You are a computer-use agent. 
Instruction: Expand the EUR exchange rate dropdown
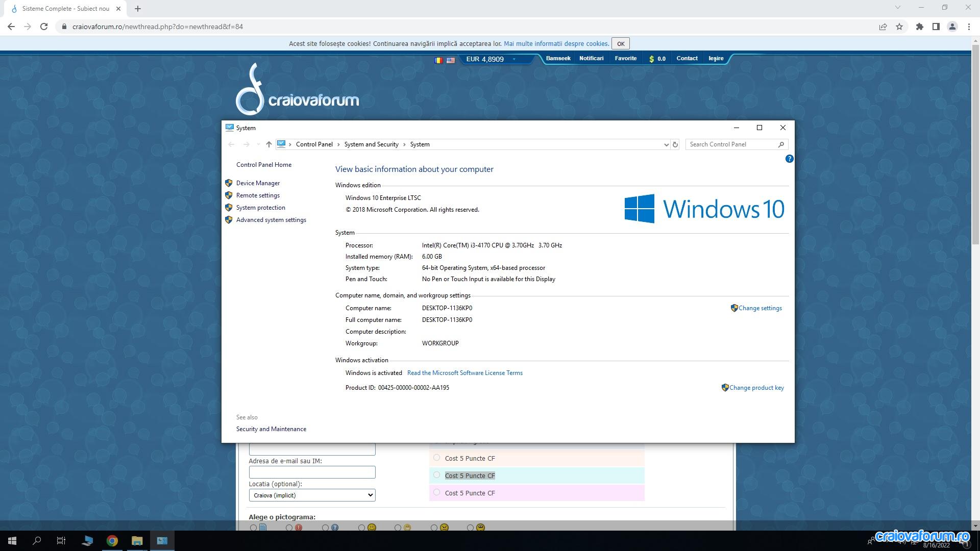[x=514, y=59]
